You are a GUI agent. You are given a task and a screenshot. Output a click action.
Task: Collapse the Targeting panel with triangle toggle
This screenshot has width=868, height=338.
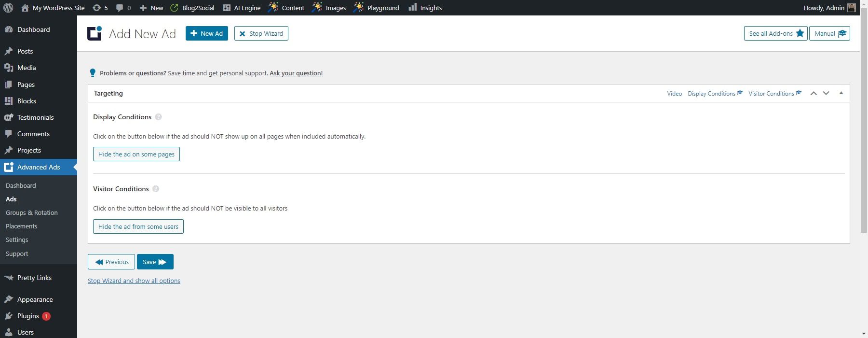tap(841, 93)
